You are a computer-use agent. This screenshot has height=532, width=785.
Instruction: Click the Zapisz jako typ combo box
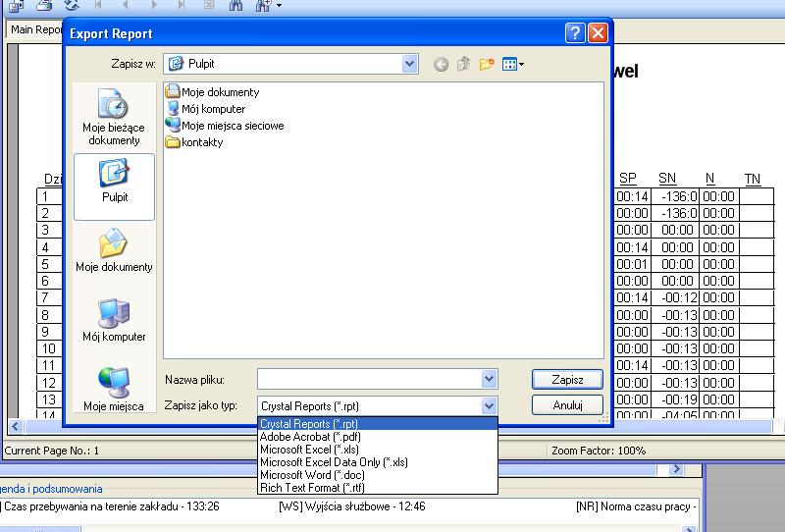pyautogui.click(x=370, y=405)
